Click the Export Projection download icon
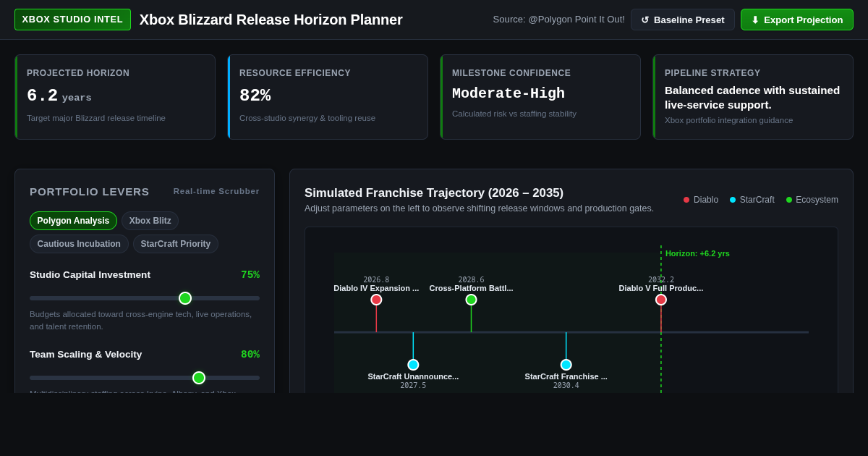 [754, 20]
